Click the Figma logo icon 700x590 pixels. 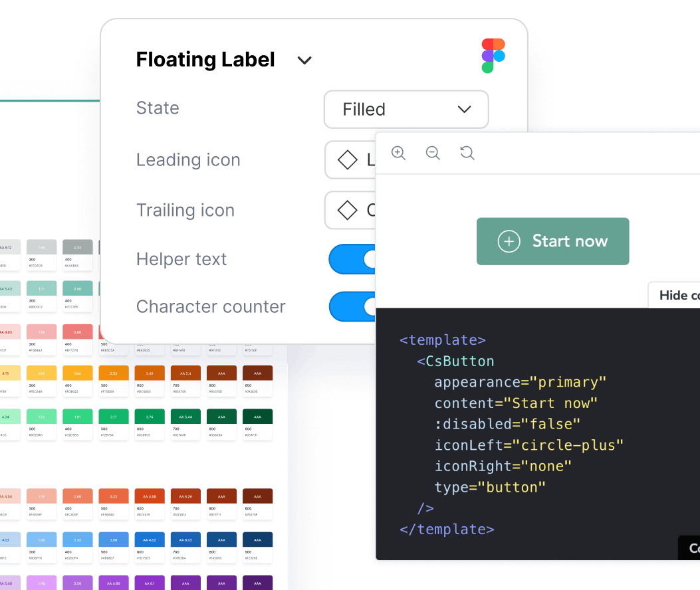[493, 56]
